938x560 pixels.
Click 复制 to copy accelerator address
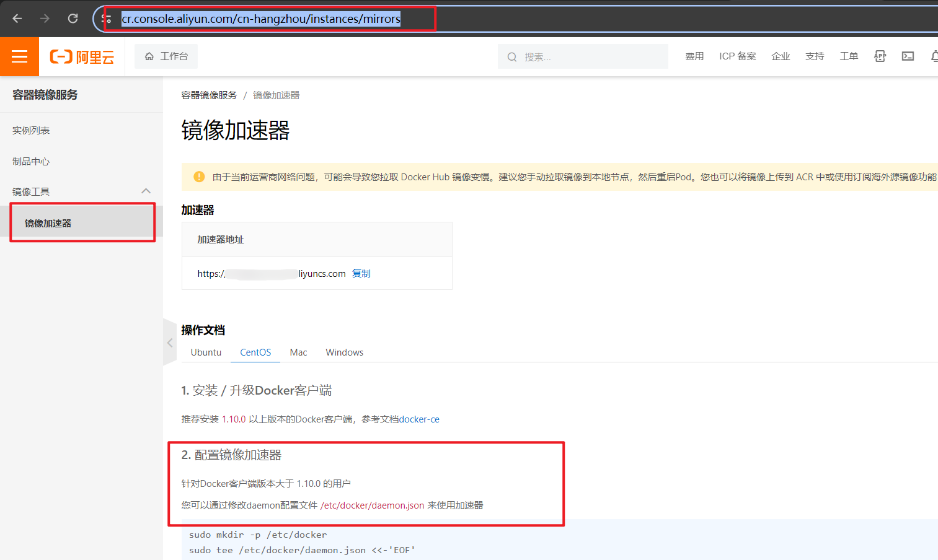pos(361,273)
